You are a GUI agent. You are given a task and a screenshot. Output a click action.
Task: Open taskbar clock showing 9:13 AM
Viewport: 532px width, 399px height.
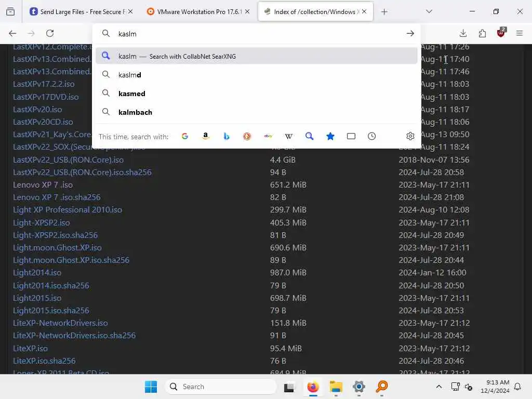pyautogui.click(x=495, y=387)
